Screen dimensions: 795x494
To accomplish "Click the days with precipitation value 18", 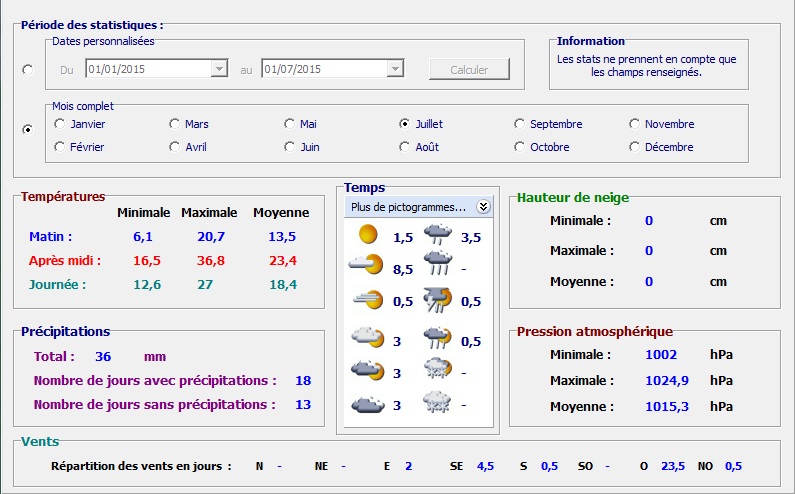I will point(303,380).
